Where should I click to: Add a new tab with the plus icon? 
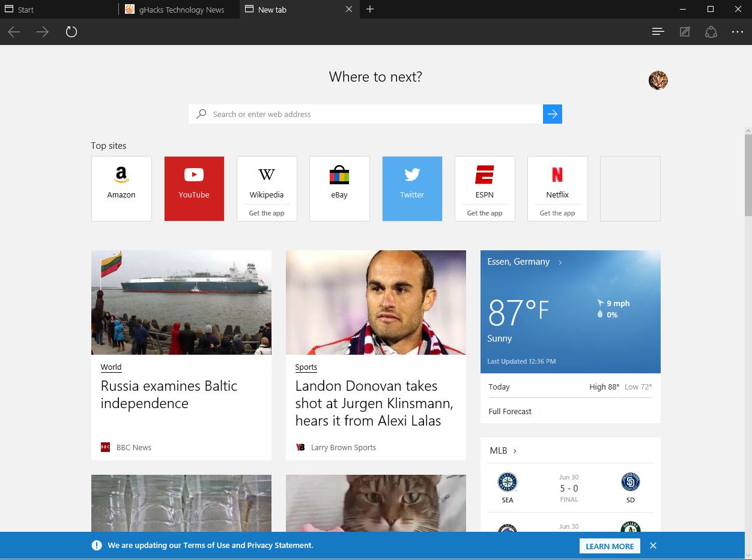(370, 9)
